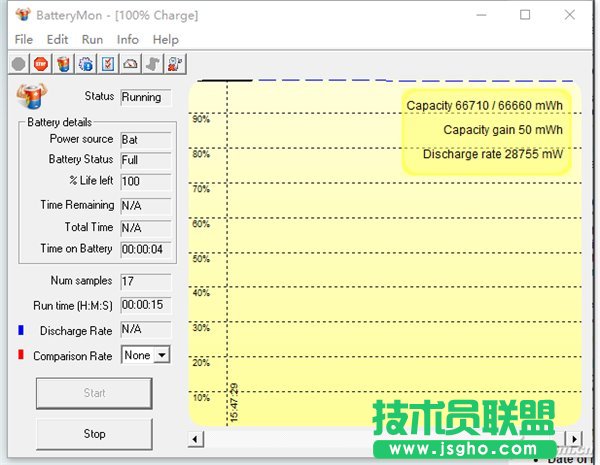Click the gauge meter toolbar icon
600x465 pixels.
(x=130, y=64)
